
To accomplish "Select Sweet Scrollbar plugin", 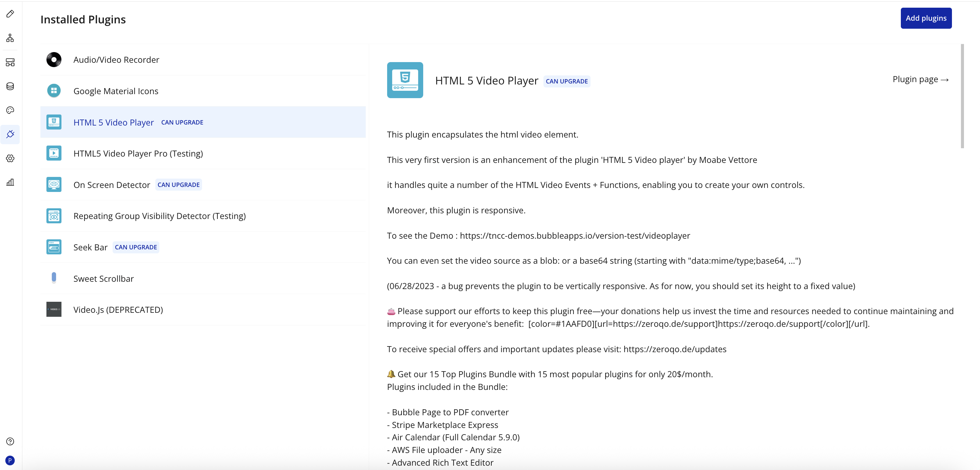I will (x=104, y=279).
